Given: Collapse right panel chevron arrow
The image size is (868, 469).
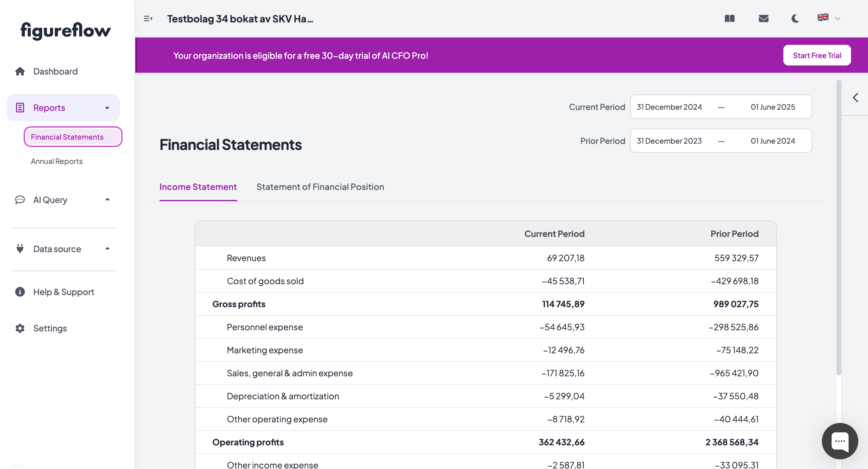Looking at the screenshot, I should [x=856, y=98].
